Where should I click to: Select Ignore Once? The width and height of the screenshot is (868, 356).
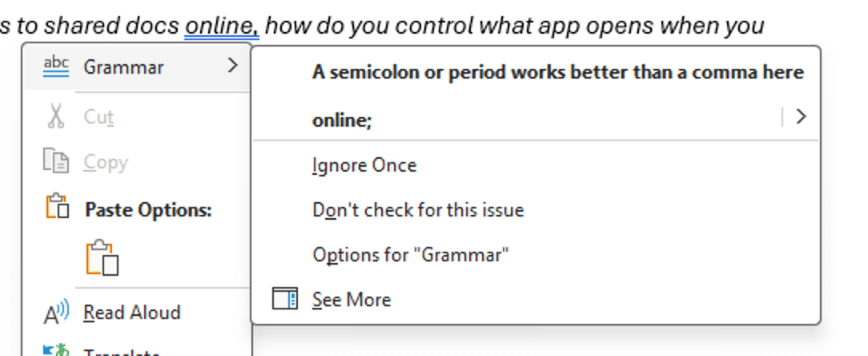pyautogui.click(x=364, y=165)
